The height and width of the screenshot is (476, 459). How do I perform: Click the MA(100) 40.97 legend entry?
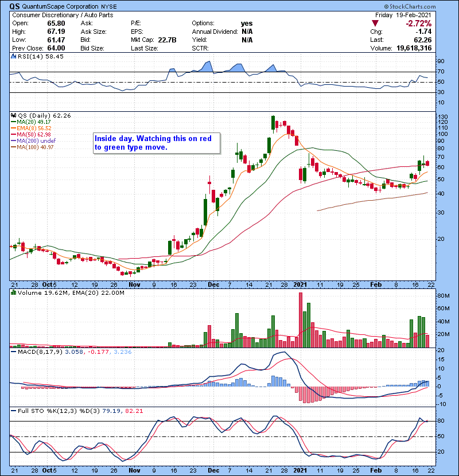pos(32,147)
